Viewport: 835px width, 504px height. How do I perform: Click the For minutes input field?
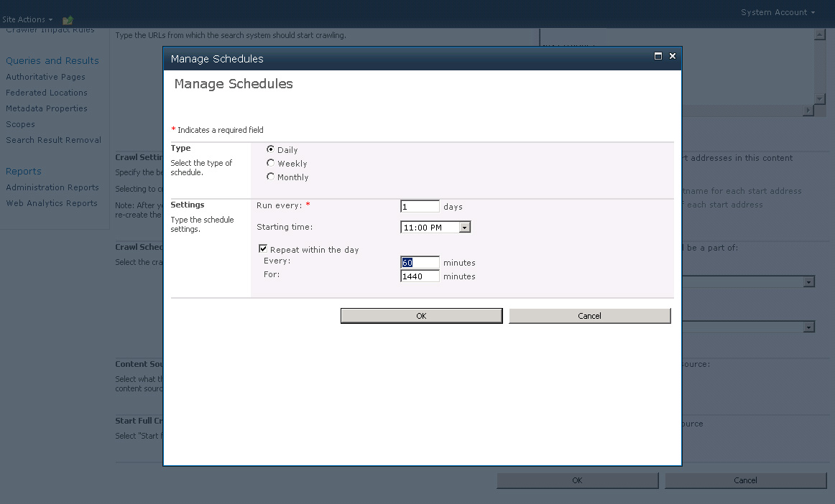coord(420,276)
